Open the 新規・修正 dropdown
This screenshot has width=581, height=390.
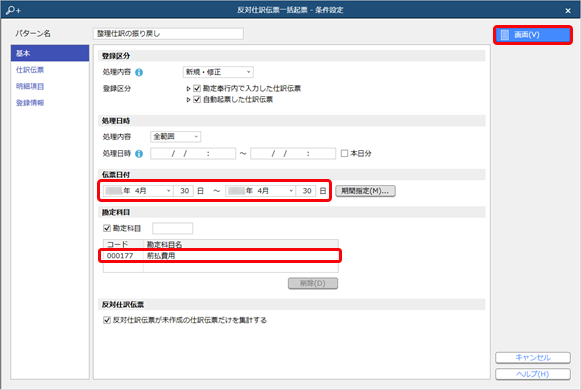point(218,72)
